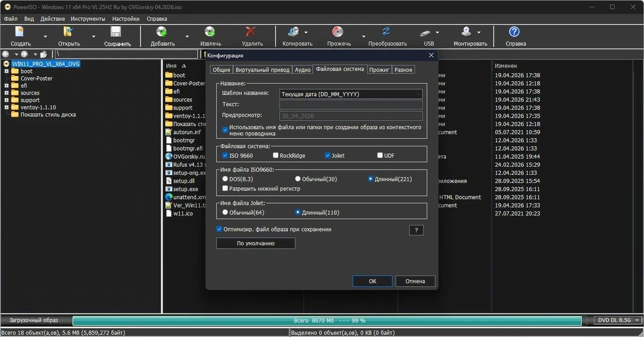Click the path address input field
The height and width of the screenshot is (337, 644).
pos(126,54)
